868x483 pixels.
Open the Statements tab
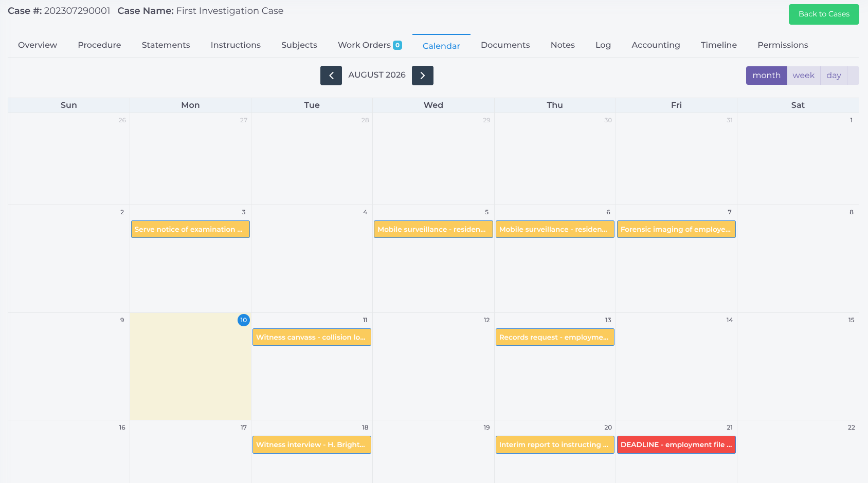click(166, 45)
